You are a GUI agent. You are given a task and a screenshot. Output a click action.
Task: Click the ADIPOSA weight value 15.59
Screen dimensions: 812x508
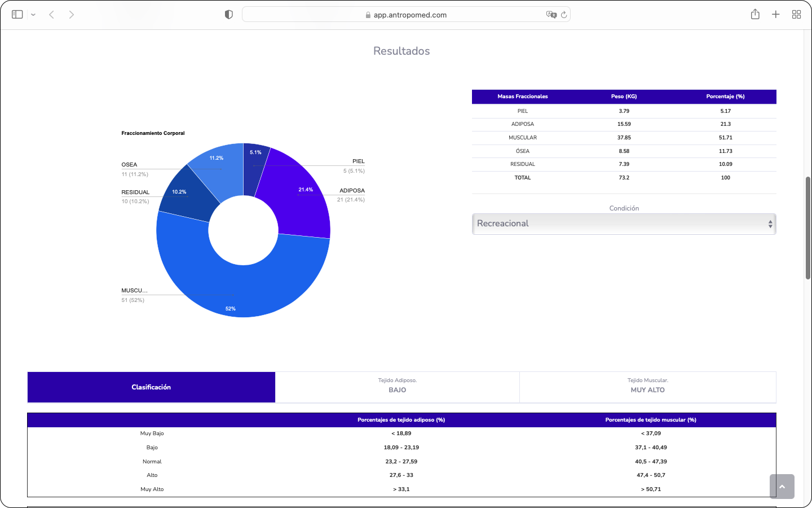click(624, 124)
